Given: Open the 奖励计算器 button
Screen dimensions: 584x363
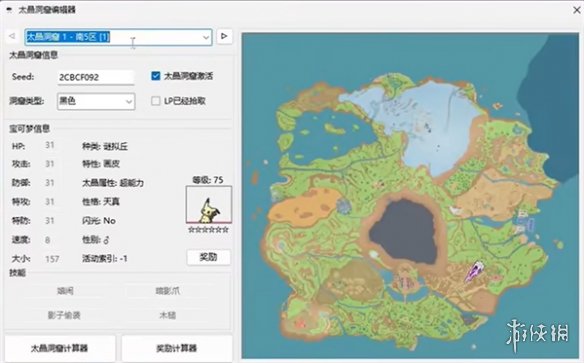Looking at the screenshot, I should pos(177,348).
